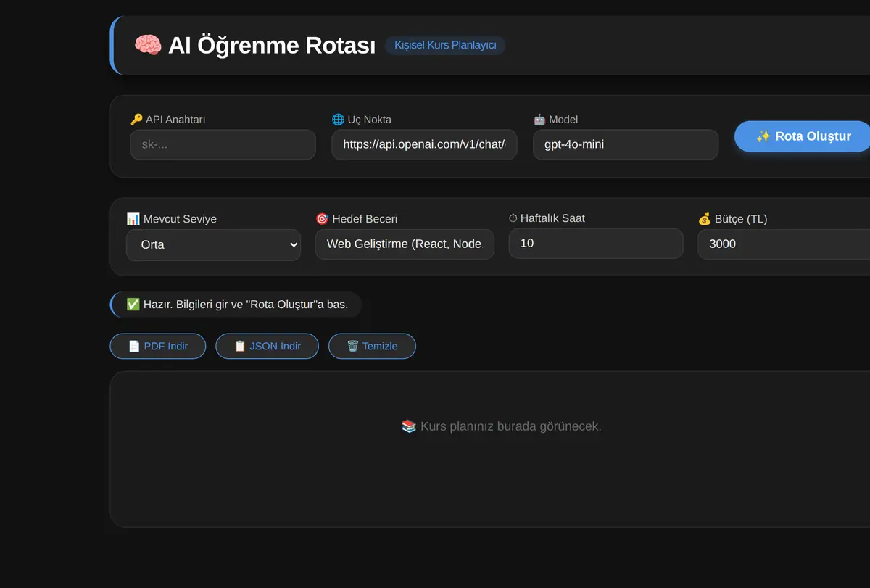Click the robot icon beside Model
870x588 pixels.
point(539,120)
